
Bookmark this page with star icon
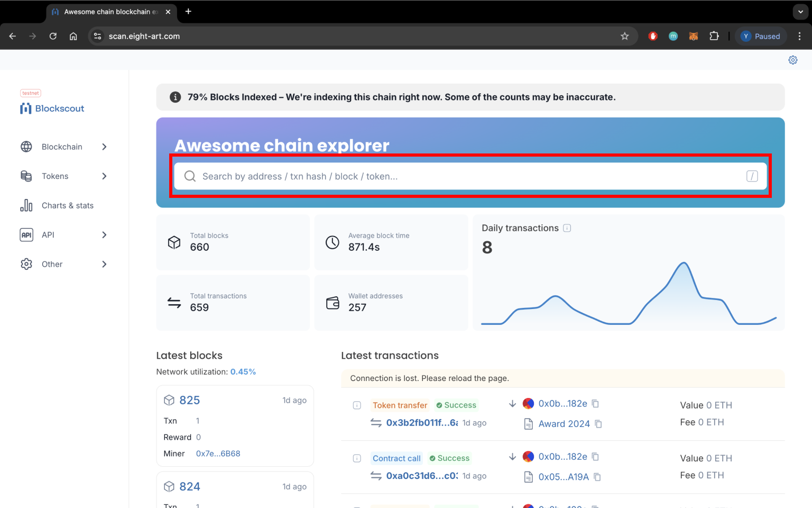pos(625,36)
